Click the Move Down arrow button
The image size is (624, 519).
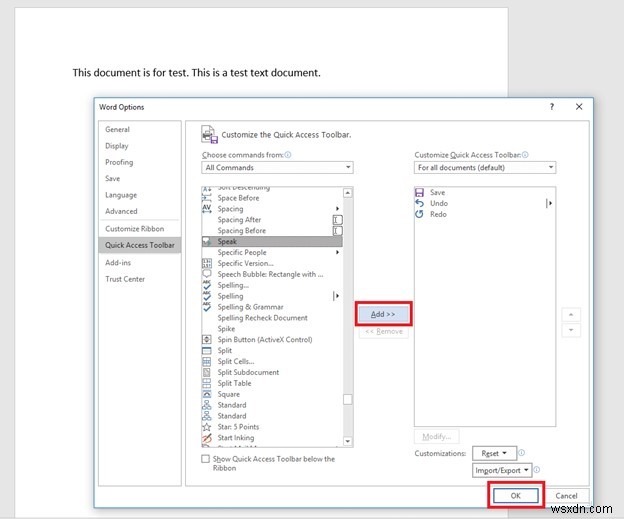click(x=571, y=330)
